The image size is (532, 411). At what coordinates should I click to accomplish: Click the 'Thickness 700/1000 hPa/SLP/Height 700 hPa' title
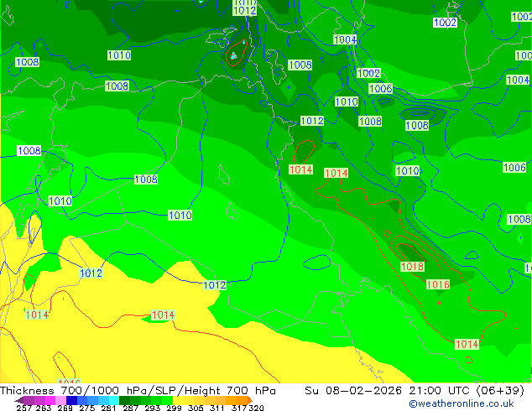tap(138, 391)
